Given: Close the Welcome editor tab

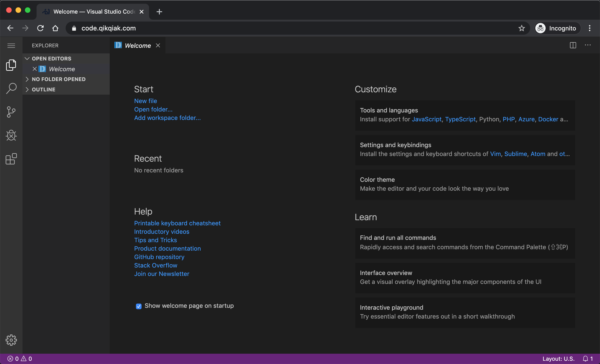Looking at the screenshot, I should pyautogui.click(x=158, y=45).
